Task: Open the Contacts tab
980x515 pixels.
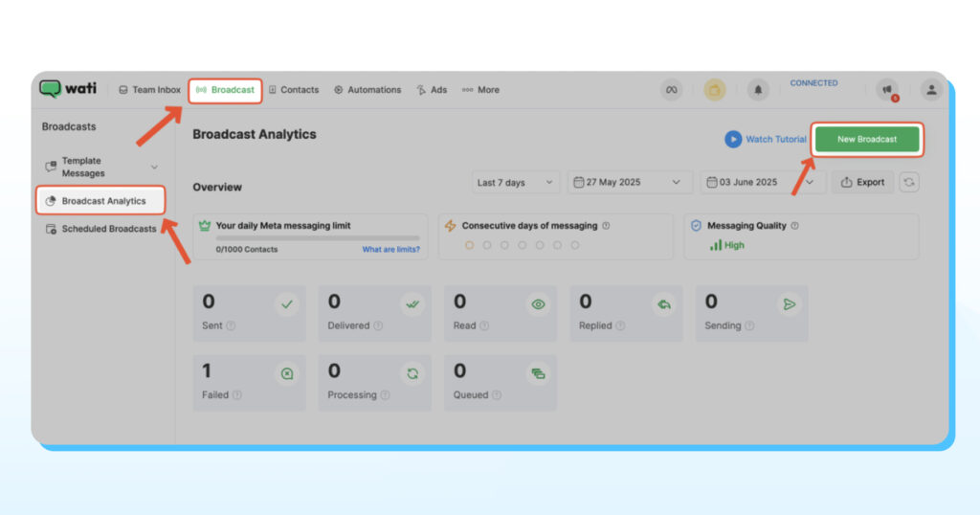Action: coord(294,90)
